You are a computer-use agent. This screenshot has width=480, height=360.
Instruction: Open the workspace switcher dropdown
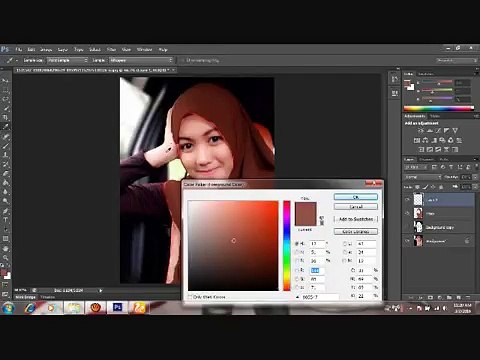[x=456, y=60]
